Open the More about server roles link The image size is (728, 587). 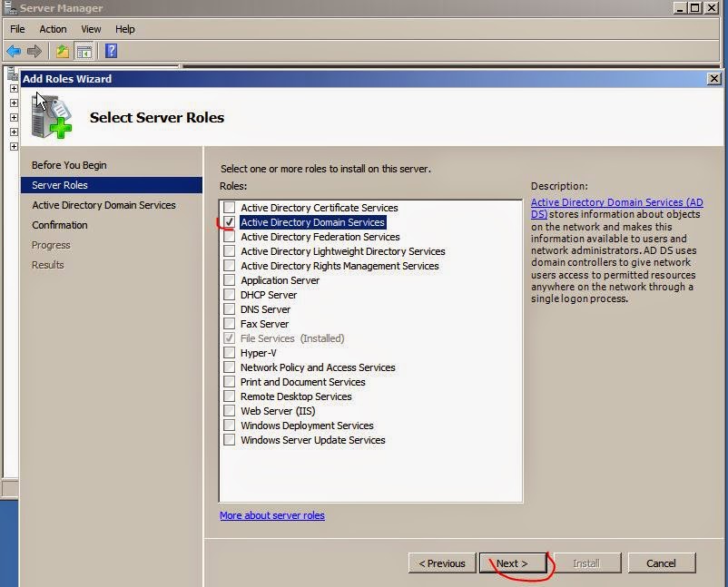pyautogui.click(x=272, y=515)
